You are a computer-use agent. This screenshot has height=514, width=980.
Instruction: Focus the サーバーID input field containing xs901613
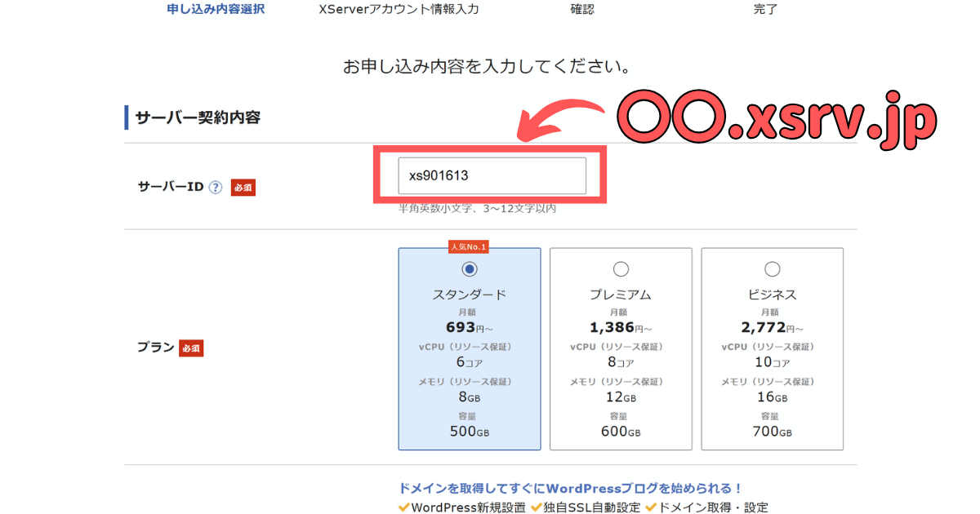[x=492, y=176]
